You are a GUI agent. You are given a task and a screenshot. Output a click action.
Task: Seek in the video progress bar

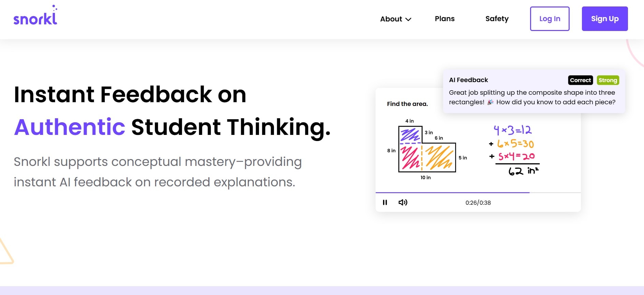(x=478, y=192)
